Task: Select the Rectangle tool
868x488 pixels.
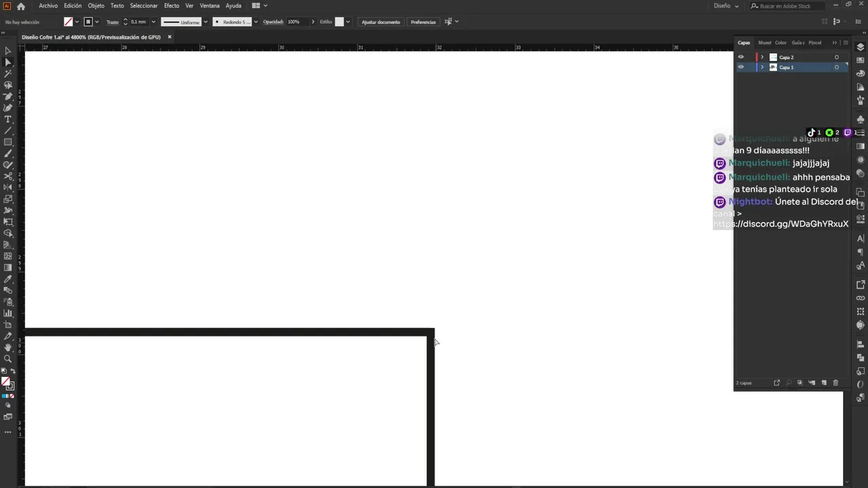Action: (8, 142)
